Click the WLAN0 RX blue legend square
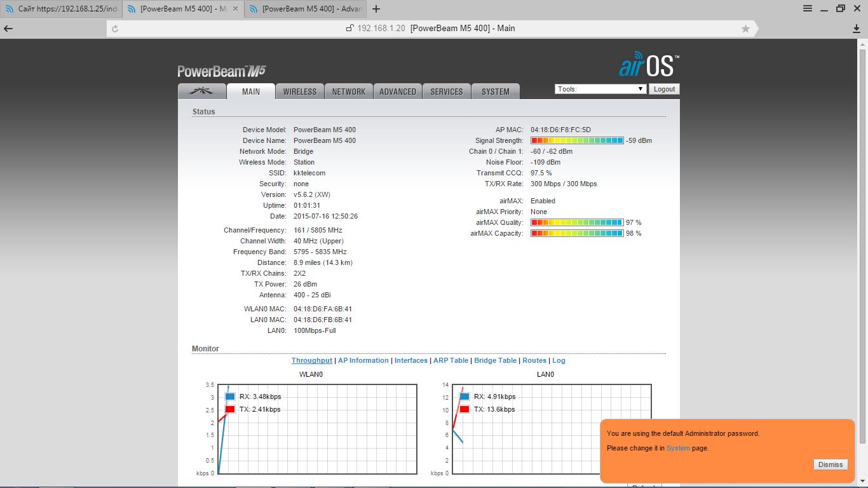Image resolution: width=868 pixels, height=488 pixels. pos(230,396)
